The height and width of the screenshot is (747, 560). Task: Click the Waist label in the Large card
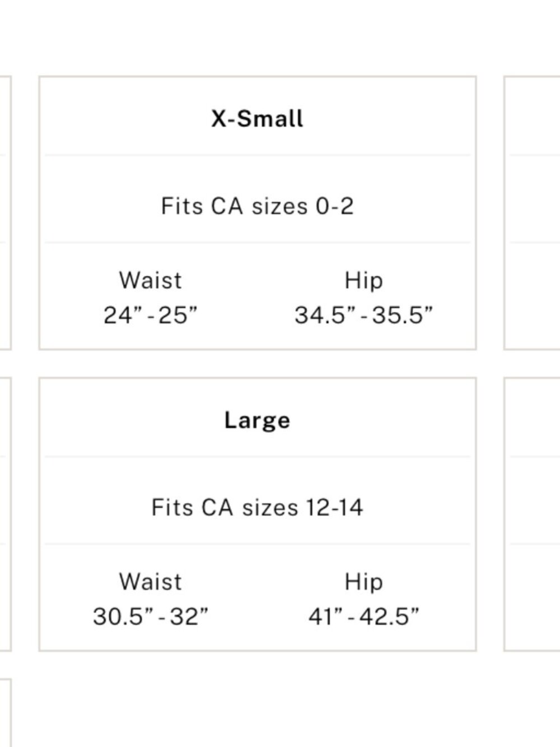[x=150, y=582]
